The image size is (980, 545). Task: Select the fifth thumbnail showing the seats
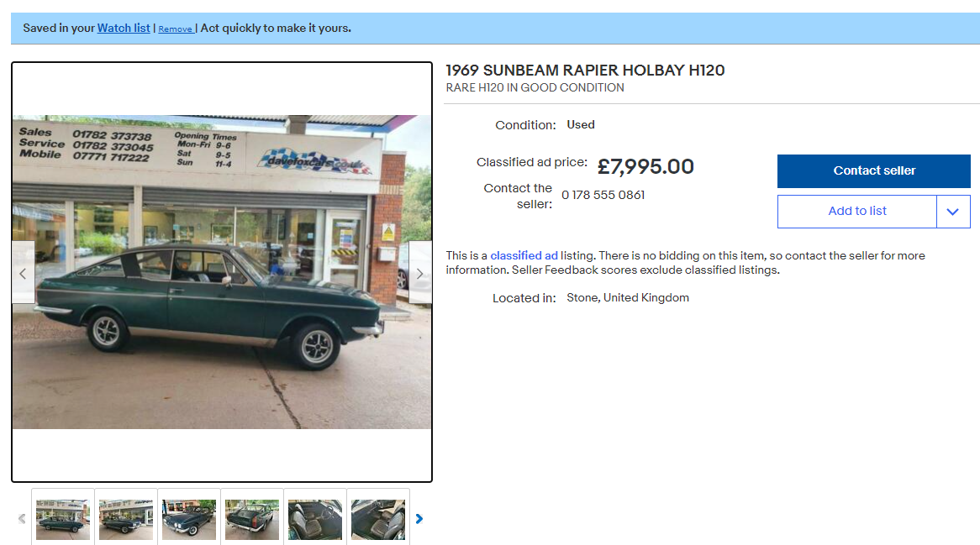(316, 519)
